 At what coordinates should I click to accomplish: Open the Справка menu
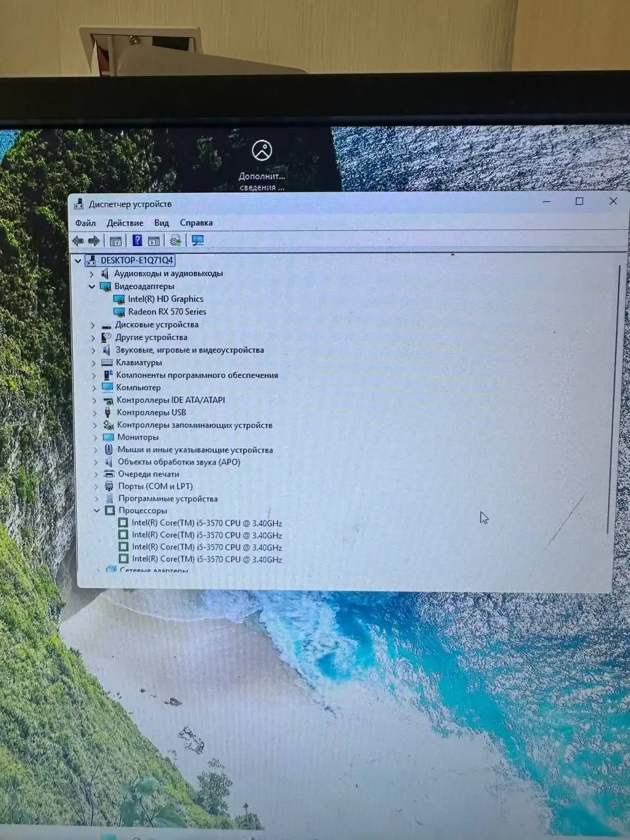tap(196, 223)
